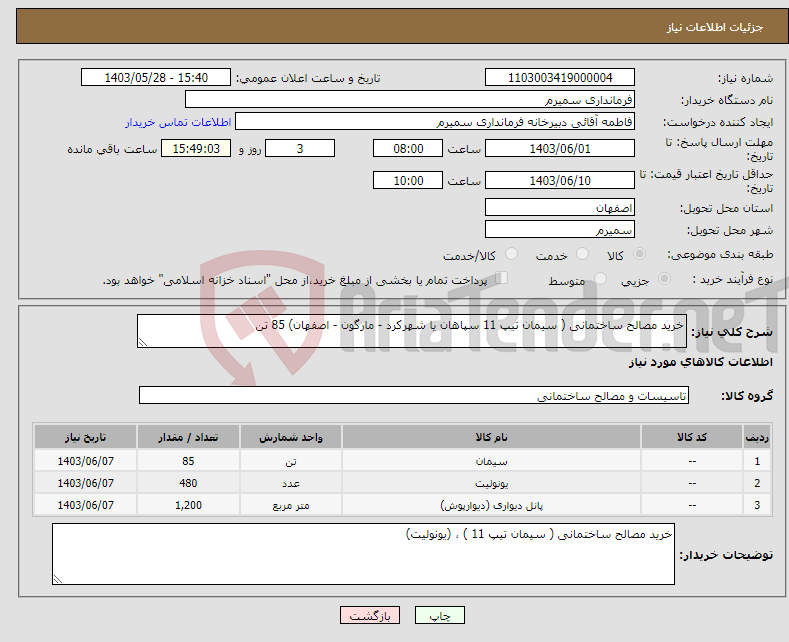Click the announcement date field 1403/05/28 - 15:40

pos(156,77)
